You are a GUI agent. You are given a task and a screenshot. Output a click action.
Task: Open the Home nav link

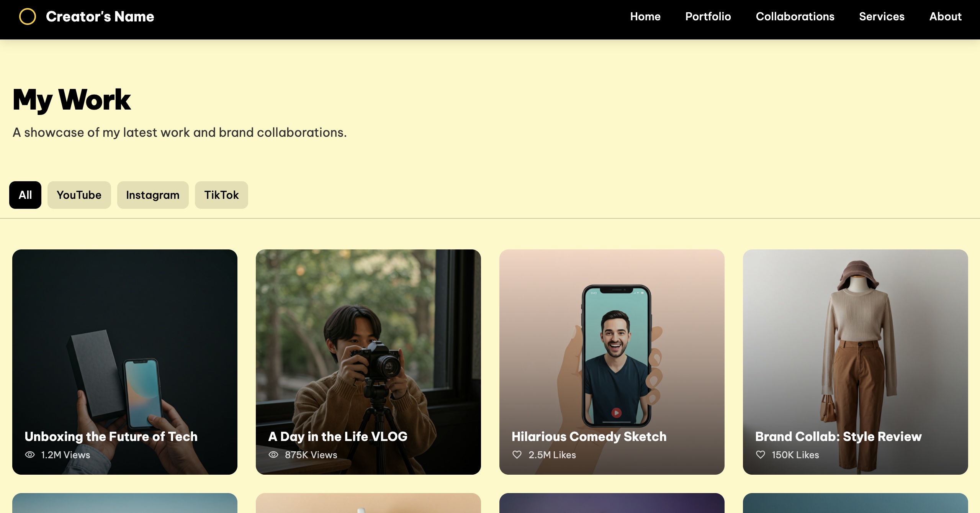[x=645, y=16]
